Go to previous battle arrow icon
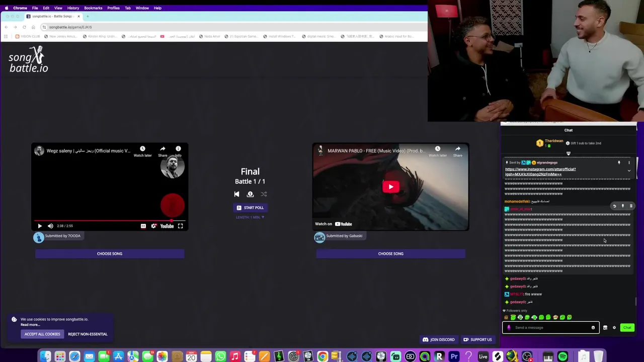This screenshot has width=644, height=362. 236,194
